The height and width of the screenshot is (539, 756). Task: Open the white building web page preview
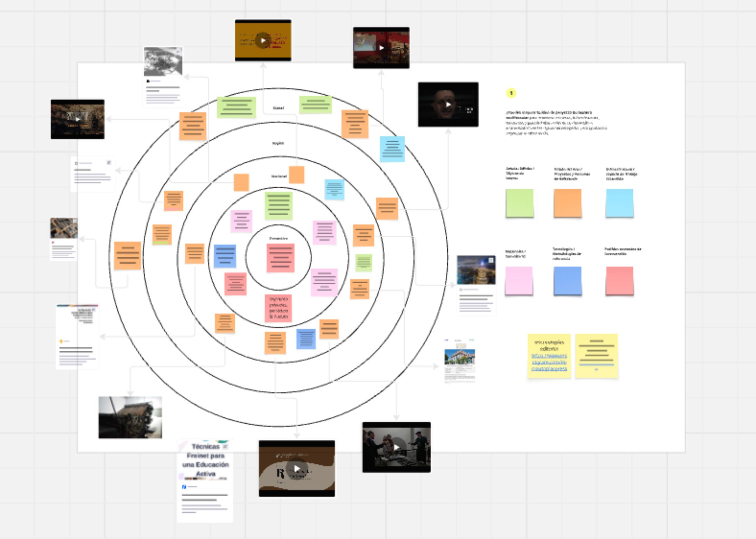coord(459,361)
